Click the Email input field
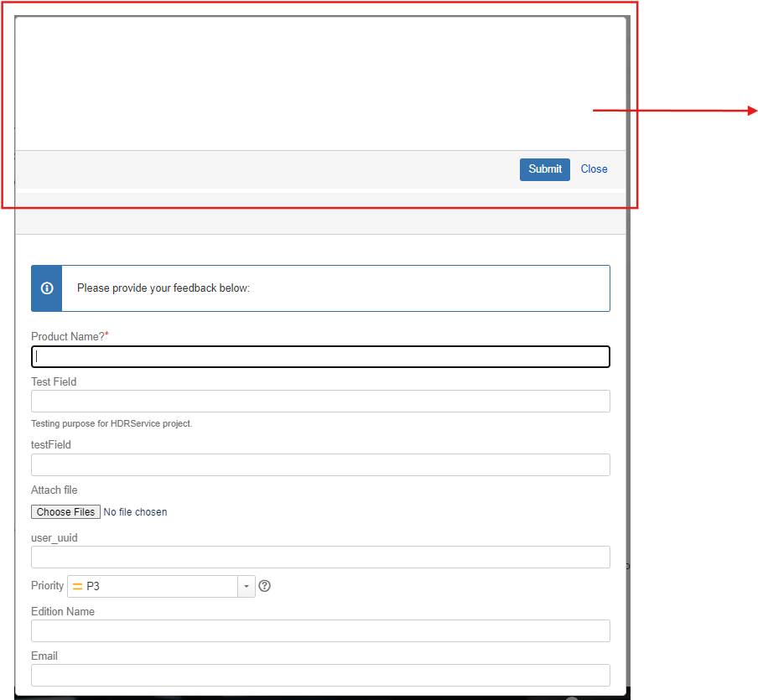Screen dimensions: 758x700 pyautogui.click(x=320, y=676)
